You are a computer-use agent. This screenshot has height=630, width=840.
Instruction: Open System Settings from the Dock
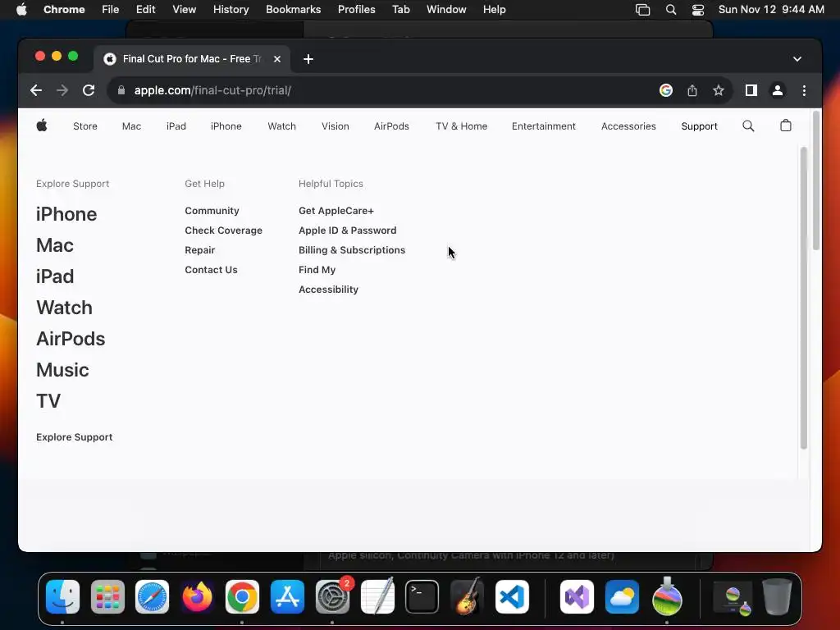332,597
